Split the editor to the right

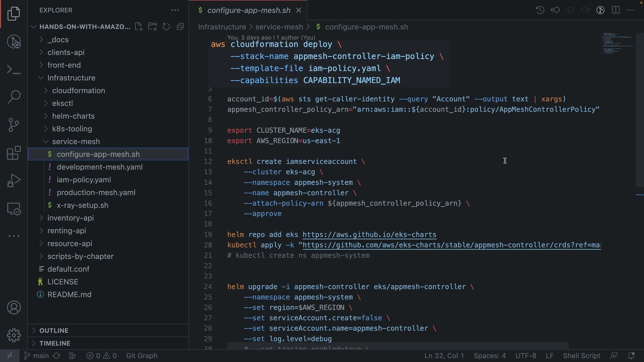click(x=615, y=10)
